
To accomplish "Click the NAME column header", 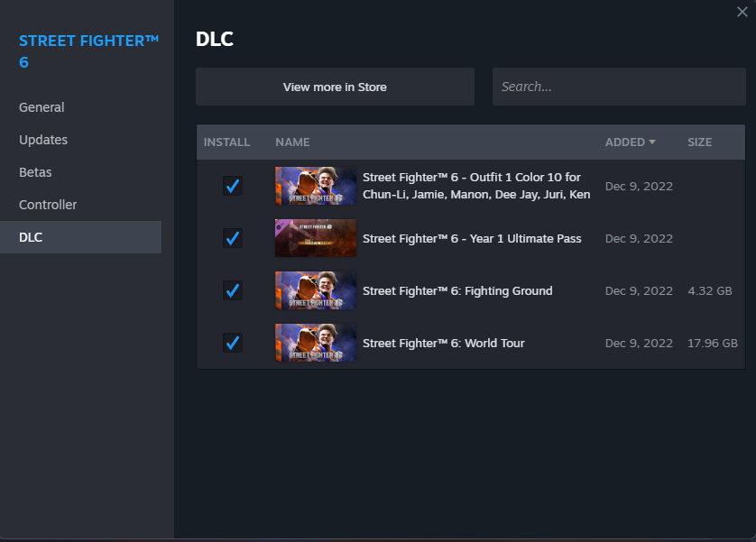I will point(292,142).
